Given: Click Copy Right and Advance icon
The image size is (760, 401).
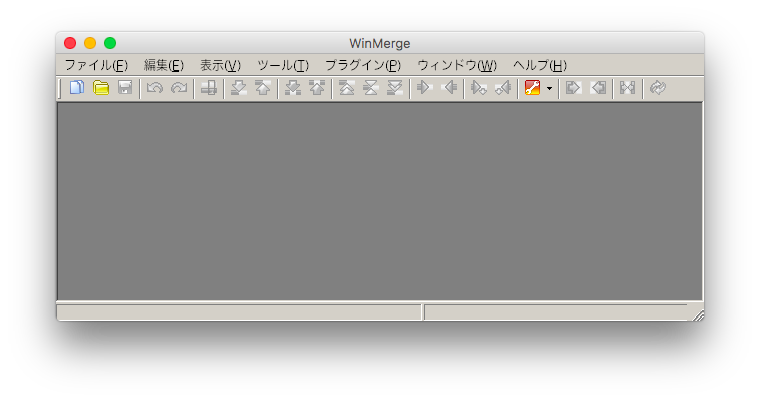Looking at the screenshot, I should [479, 88].
